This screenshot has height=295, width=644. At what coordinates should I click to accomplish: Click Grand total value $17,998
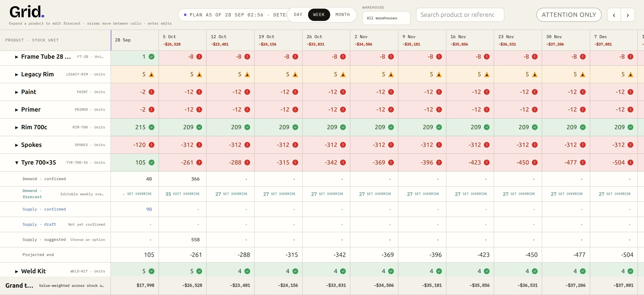pyautogui.click(x=145, y=285)
